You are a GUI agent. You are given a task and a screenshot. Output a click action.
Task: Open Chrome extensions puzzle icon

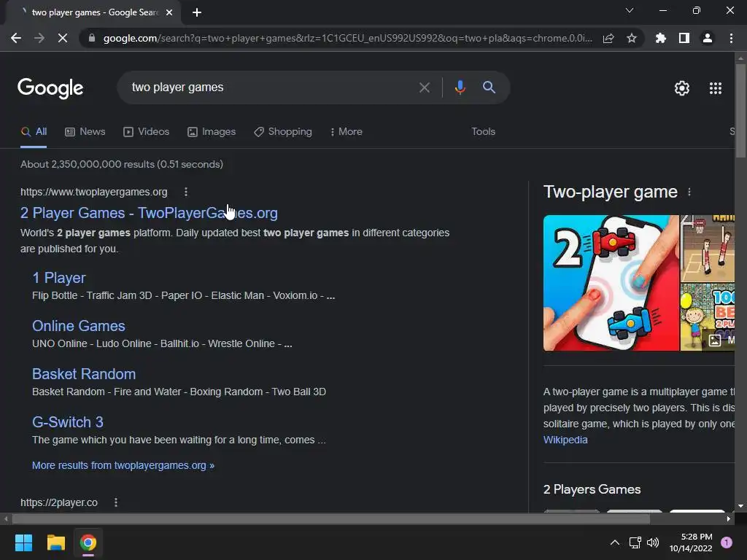click(661, 38)
